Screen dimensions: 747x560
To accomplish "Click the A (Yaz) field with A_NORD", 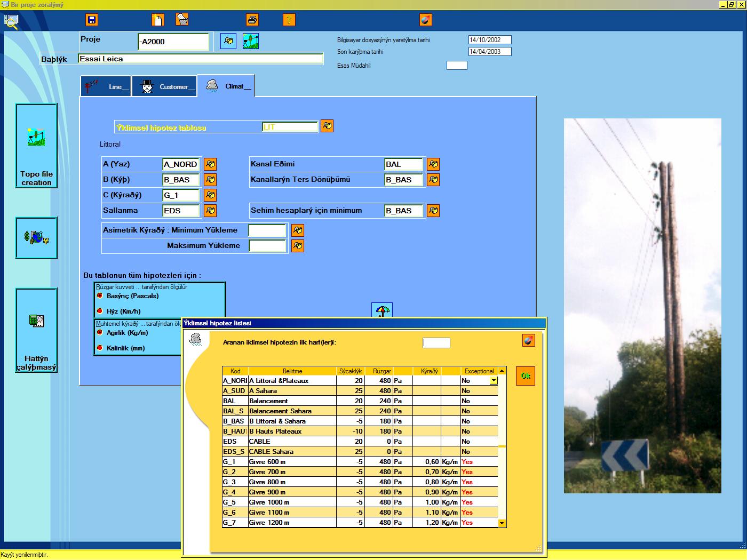I will 181,164.
